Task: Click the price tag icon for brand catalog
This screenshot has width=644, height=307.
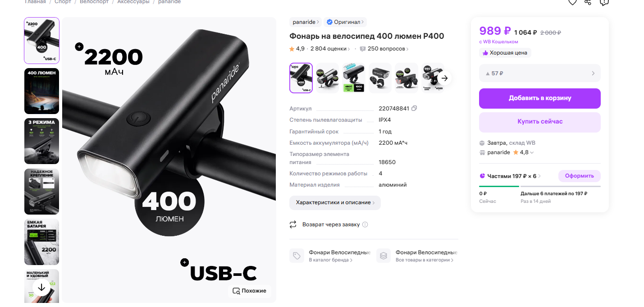Action: tap(297, 256)
